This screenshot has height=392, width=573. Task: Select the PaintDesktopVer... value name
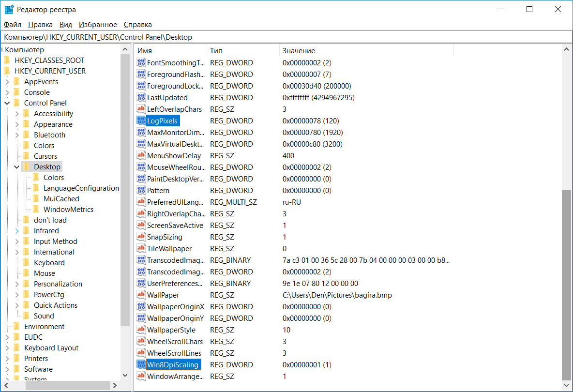pos(175,179)
